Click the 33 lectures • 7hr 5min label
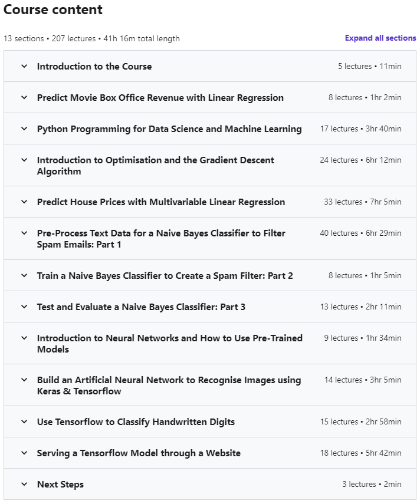The width and height of the screenshot is (420, 504). pos(362,202)
